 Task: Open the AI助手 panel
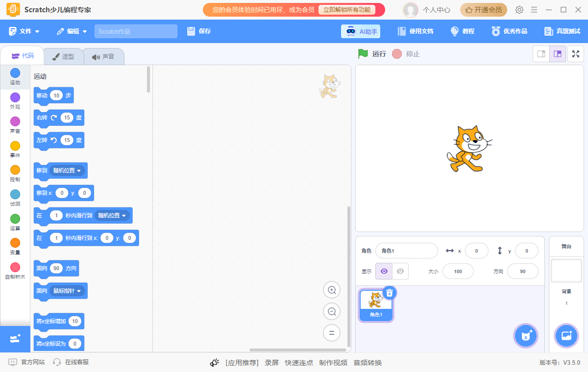click(x=361, y=31)
